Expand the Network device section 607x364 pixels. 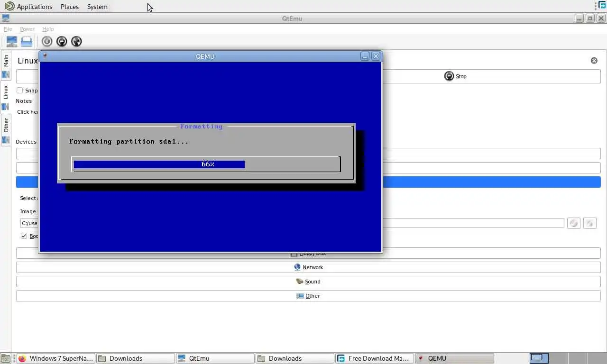coord(308,267)
